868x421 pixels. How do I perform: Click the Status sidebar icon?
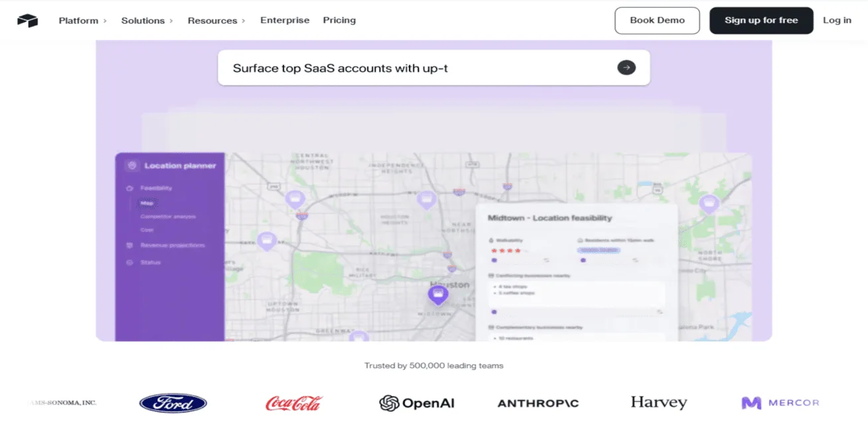tap(130, 263)
